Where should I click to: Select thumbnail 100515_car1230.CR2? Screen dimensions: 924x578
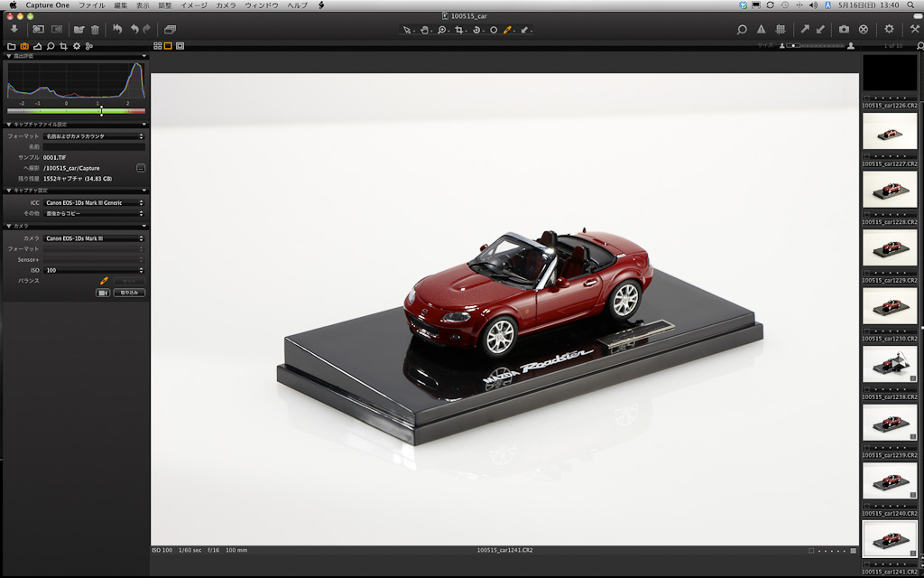890,306
